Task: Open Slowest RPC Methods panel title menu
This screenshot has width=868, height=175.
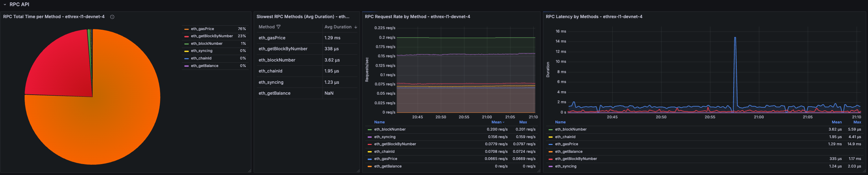Action: pyautogui.click(x=303, y=17)
